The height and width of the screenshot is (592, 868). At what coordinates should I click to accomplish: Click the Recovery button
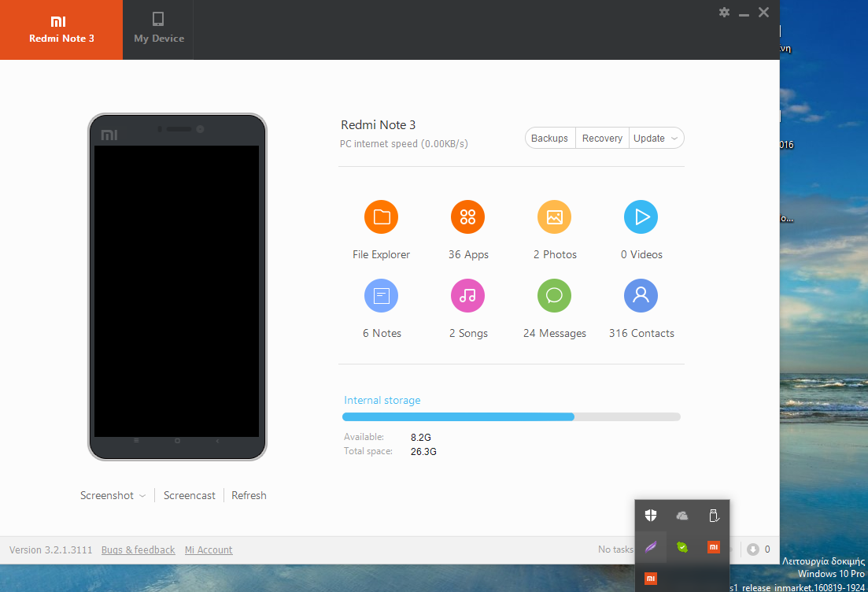point(602,139)
